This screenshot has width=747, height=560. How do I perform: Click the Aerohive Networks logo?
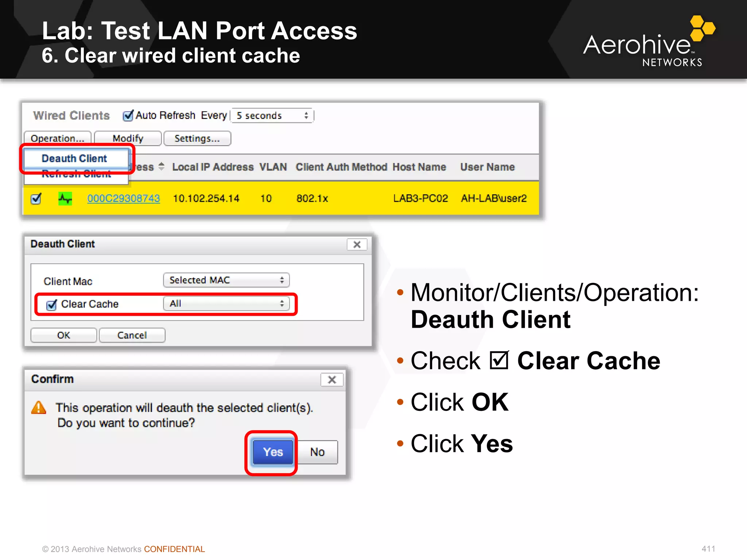(x=649, y=41)
